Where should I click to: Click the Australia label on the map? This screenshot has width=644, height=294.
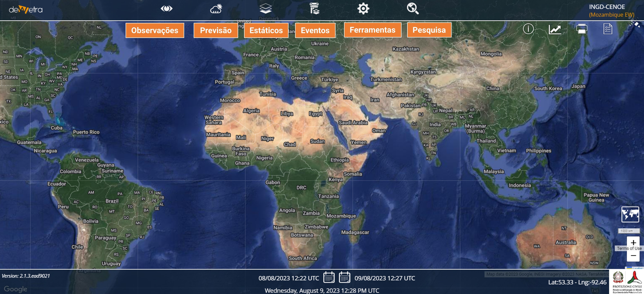[566, 242]
